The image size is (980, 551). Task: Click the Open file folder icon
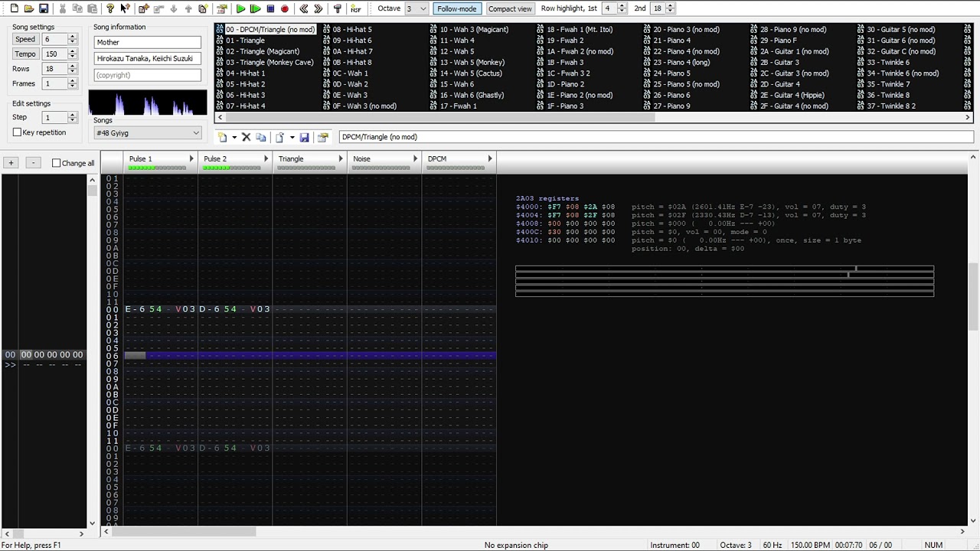pos(29,8)
